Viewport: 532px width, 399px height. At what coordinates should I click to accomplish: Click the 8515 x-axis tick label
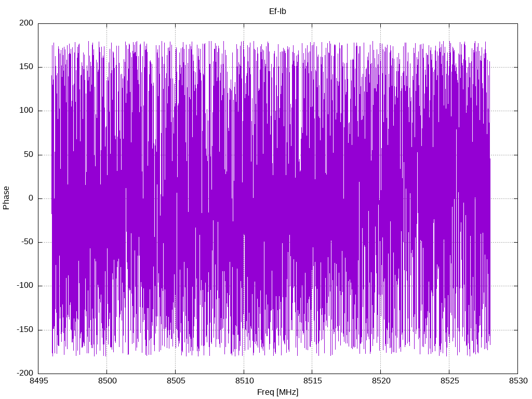312,381
